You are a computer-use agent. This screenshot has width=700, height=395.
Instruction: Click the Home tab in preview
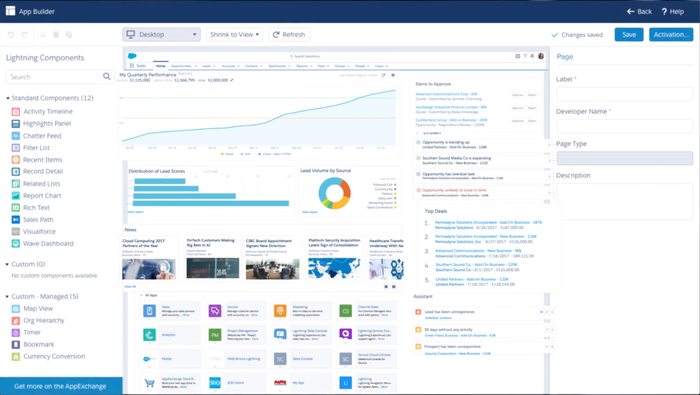click(x=161, y=66)
